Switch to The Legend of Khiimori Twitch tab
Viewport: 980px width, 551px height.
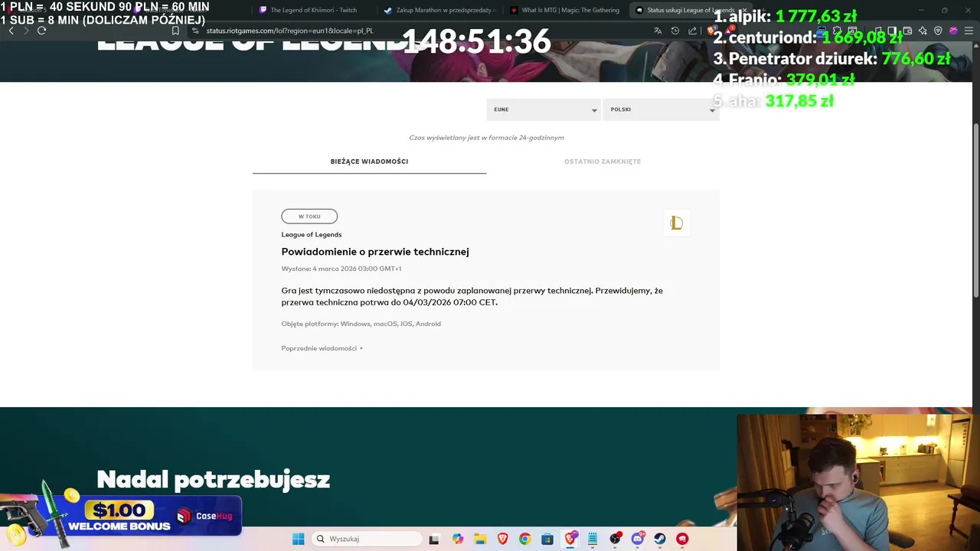(x=313, y=10)
